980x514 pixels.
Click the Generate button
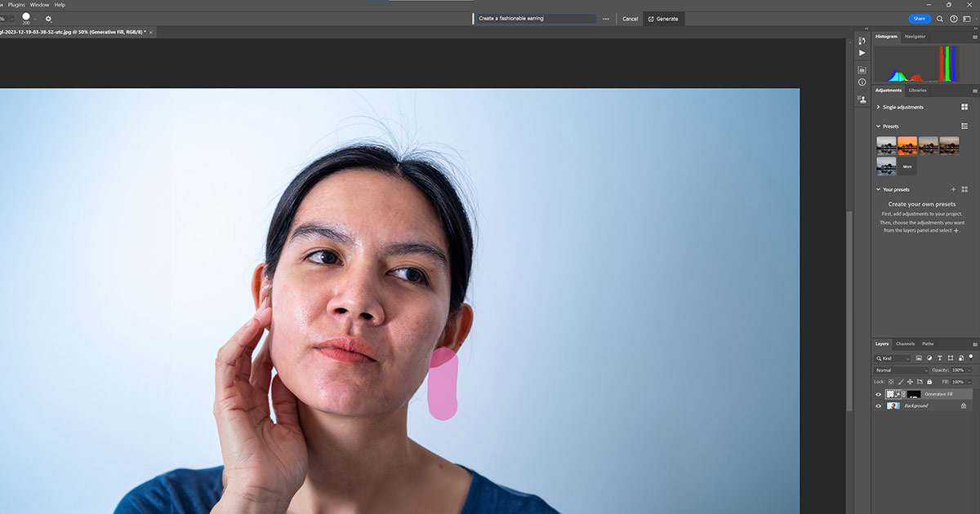(x=663, y=19)
